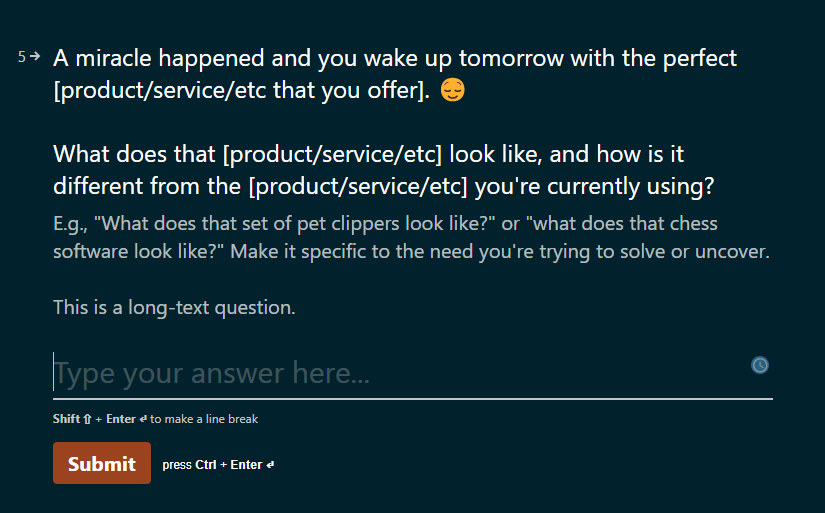825x513 pixels.
Task: Click the return symbol after Shift + Enter
Action: coord(143,419)
